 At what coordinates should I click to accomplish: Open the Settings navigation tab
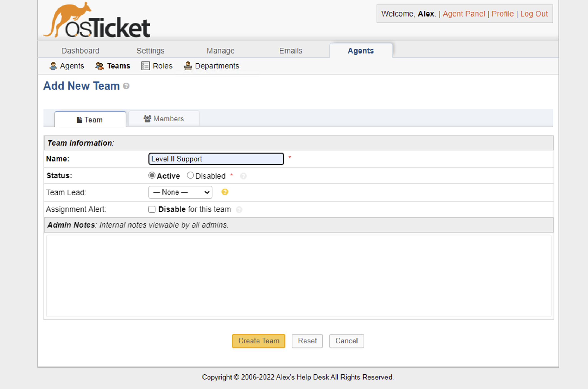coord(151,51)
